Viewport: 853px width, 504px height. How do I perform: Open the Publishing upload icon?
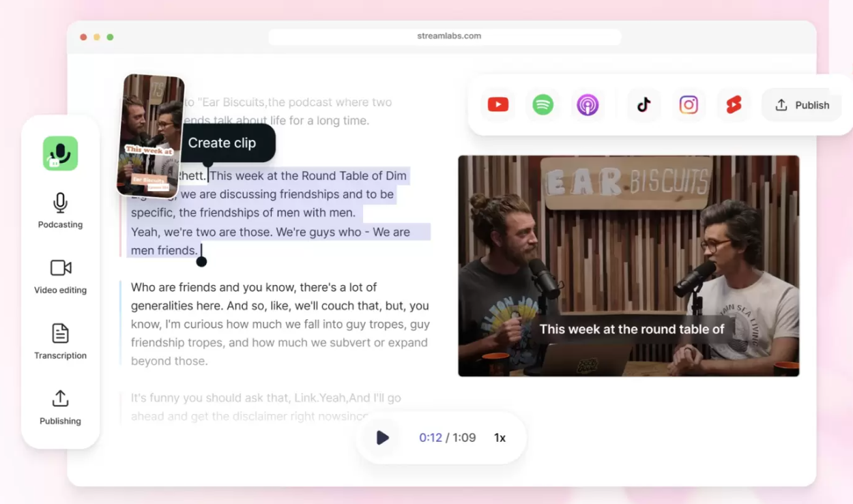point(60,398)
